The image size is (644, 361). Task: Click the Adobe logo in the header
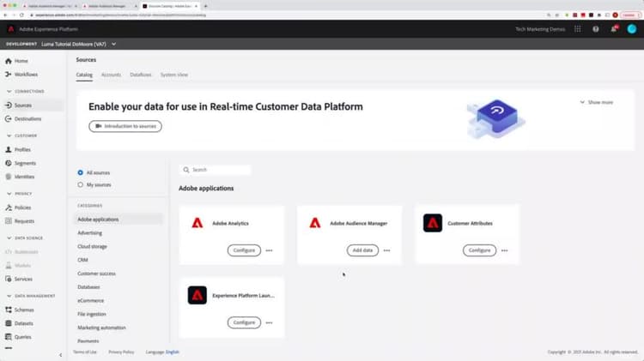pyautogui.click(x=11, y=29)
